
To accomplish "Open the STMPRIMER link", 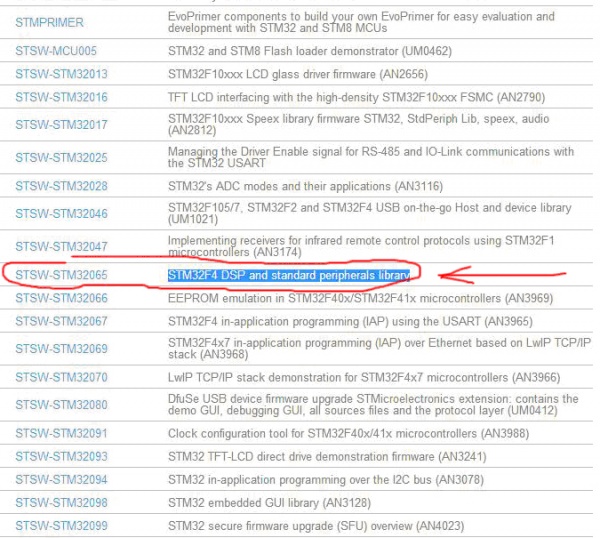I will pyautogui.click(x=49, y=22).
